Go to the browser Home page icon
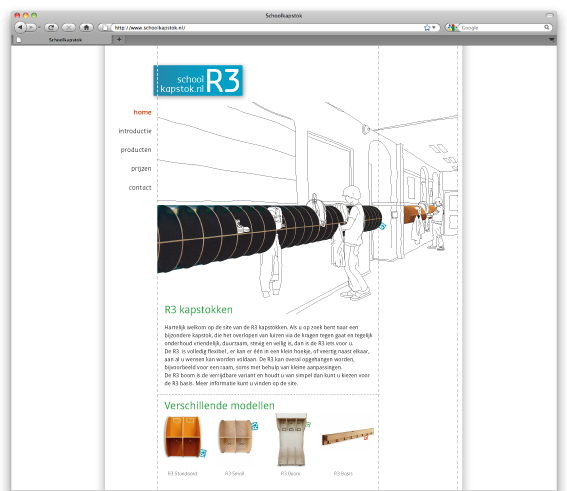 (86, 27)
